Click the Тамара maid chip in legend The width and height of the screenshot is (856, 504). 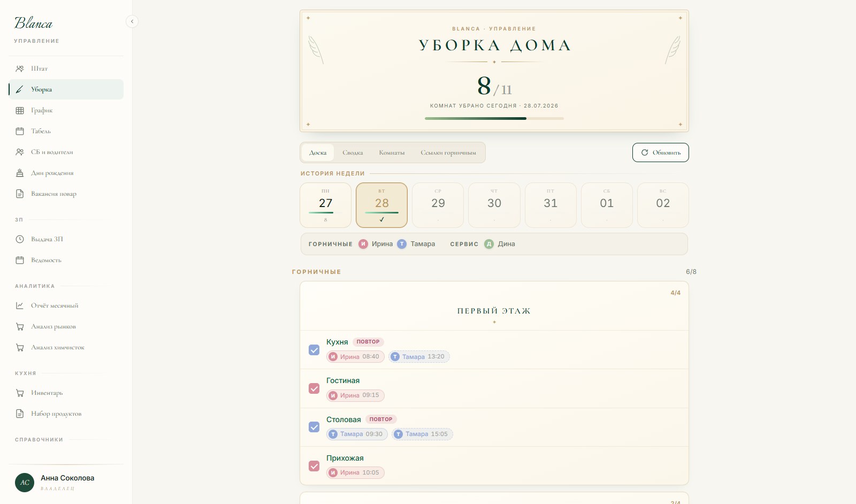point(416,244)
